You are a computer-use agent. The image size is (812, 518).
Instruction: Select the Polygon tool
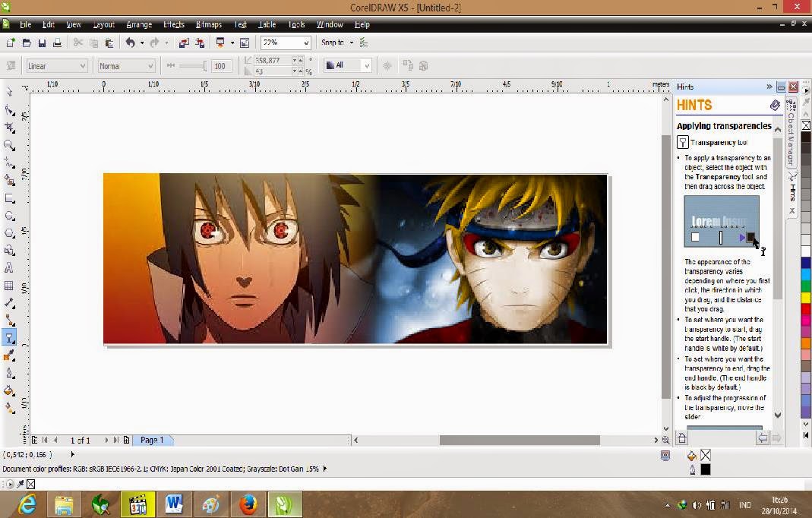(x=9, y=233)
